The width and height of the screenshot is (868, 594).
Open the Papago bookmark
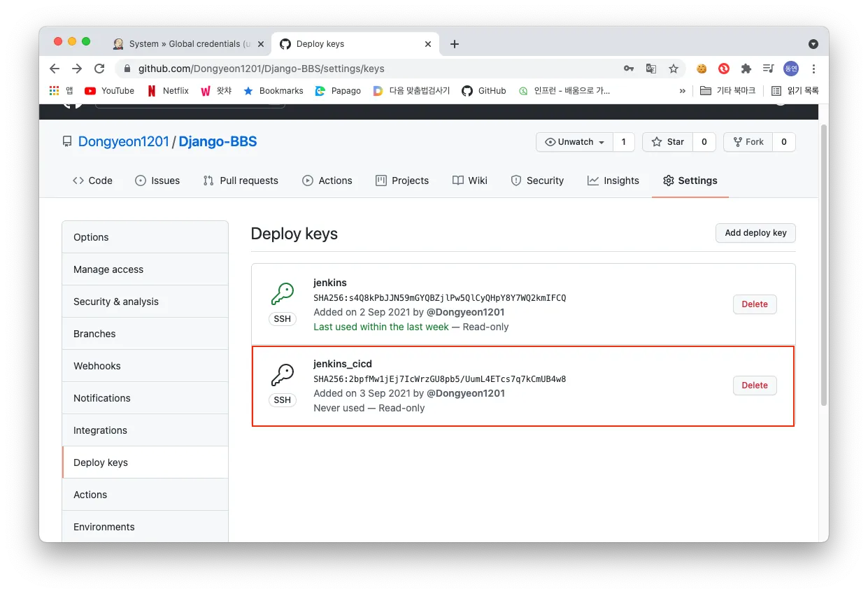pyautogui.click(x=338, y=91)
